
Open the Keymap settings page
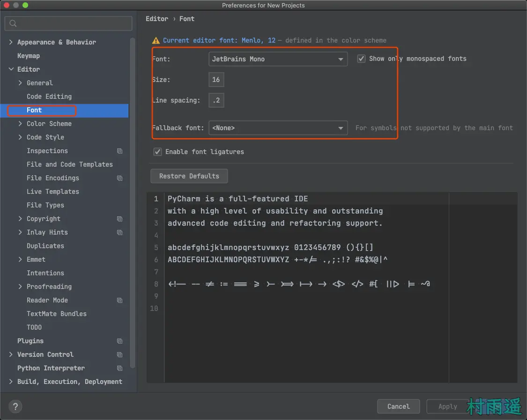tap(29, 56)
